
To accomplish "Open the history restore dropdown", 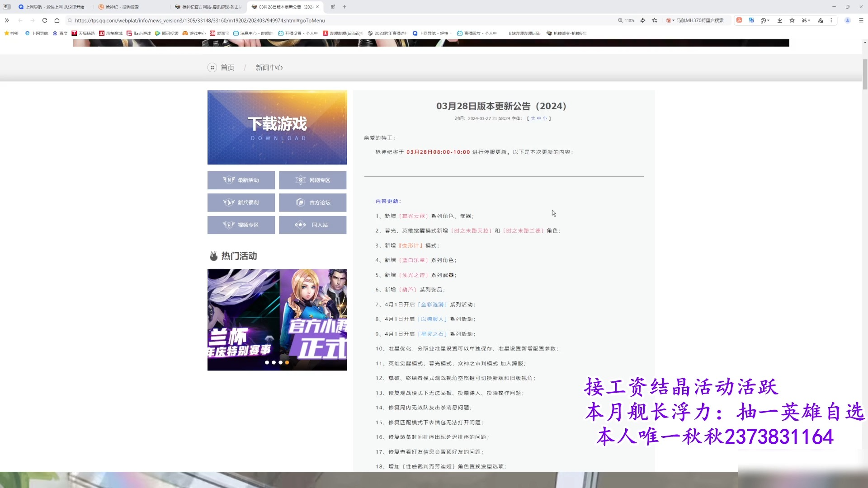I will [765, 20].
